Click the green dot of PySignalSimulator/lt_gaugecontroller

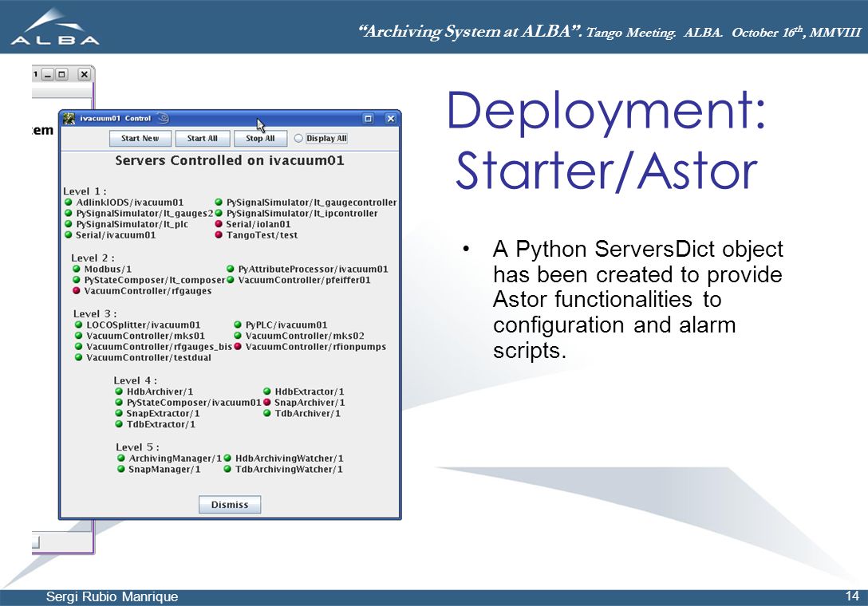[x=219, y=203]
